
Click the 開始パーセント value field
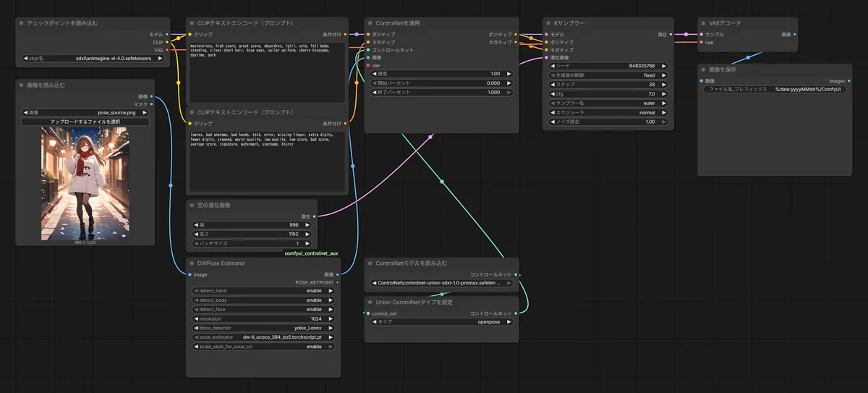click(x=441, y=83)
